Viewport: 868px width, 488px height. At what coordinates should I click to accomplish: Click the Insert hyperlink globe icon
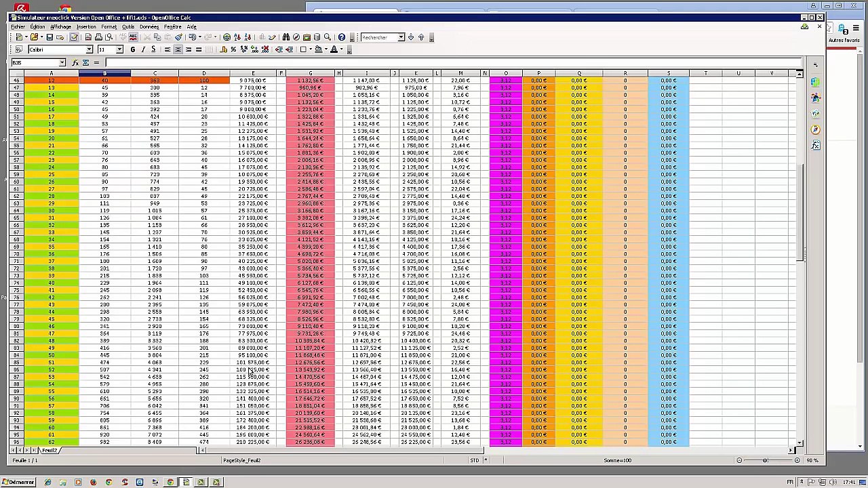[226, 37]
